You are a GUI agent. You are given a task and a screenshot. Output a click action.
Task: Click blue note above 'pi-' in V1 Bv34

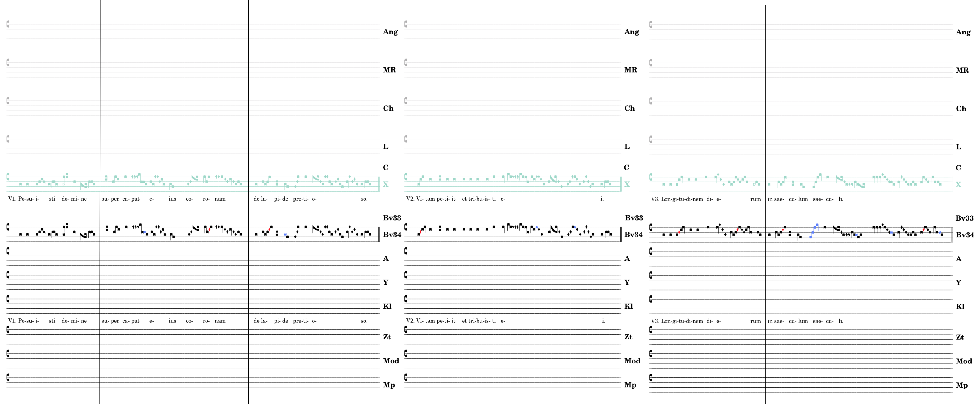click(285, 234)
